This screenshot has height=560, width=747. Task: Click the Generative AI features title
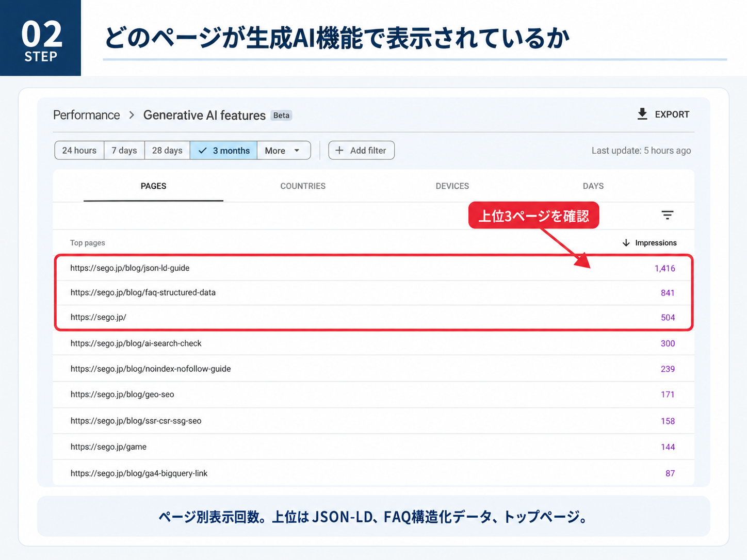[204, 115]
